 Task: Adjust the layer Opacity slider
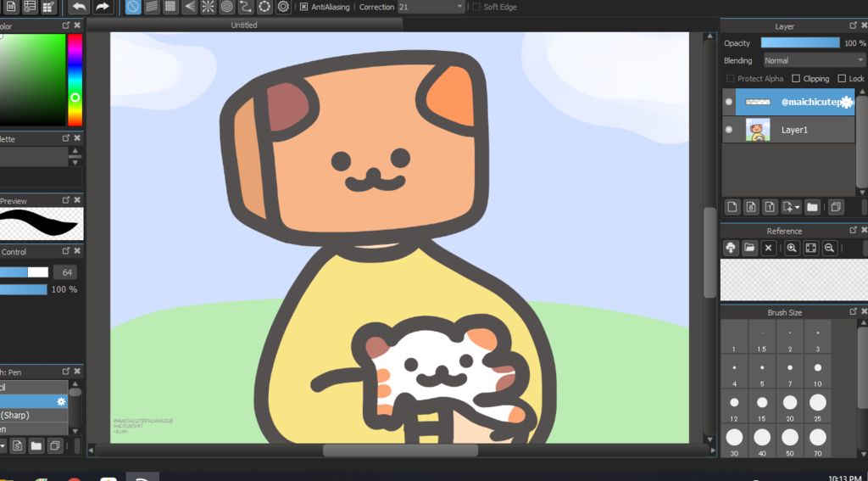[800, 43]
